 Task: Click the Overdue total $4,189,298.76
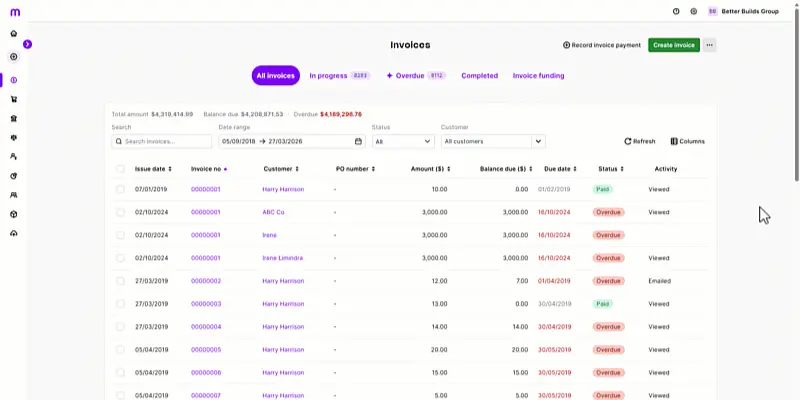pyautogui.click(x=341, y=114)
